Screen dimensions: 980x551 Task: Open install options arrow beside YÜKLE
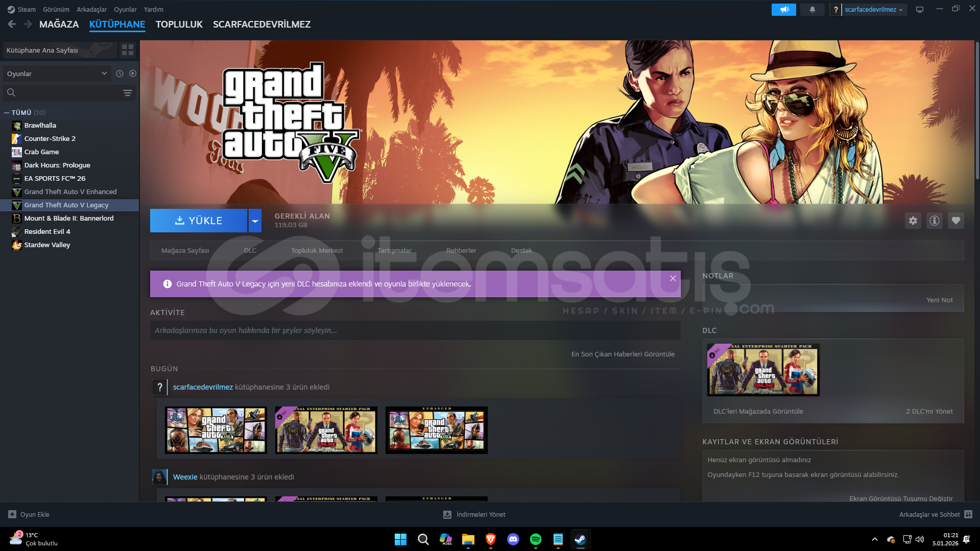[255, 221]
